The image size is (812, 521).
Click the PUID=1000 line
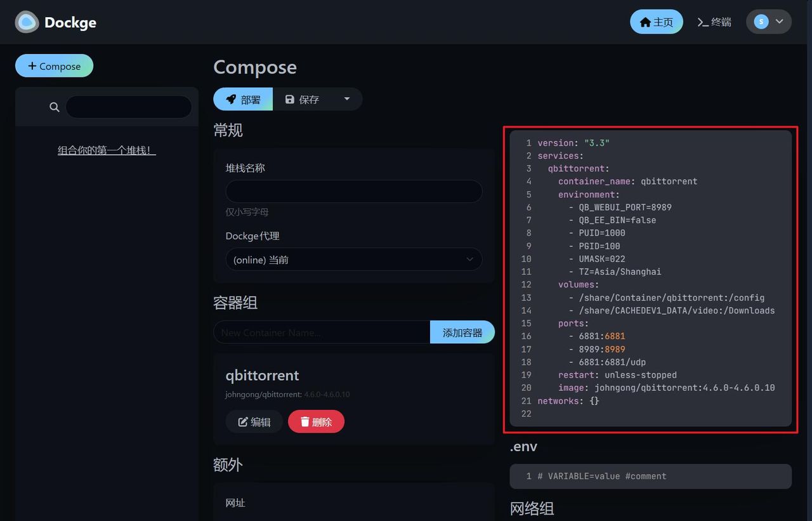click(x=602, y=233)
